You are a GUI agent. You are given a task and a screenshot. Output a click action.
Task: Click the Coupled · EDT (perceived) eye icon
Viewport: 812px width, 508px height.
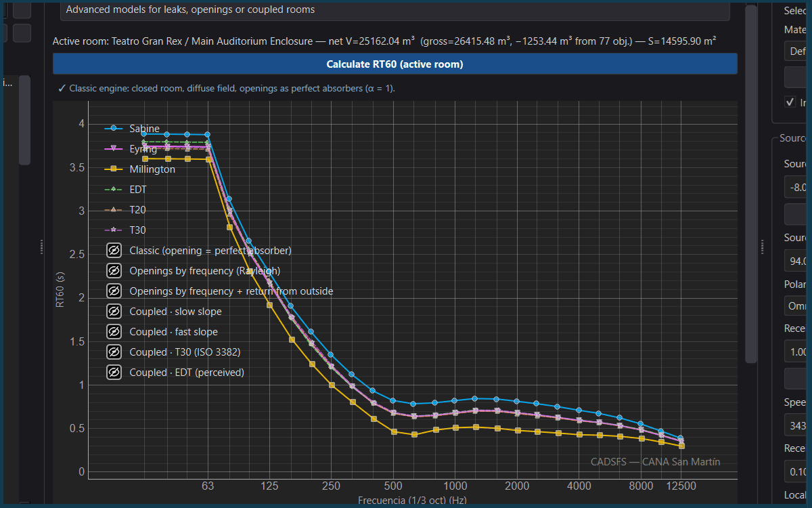pos(114,373)
